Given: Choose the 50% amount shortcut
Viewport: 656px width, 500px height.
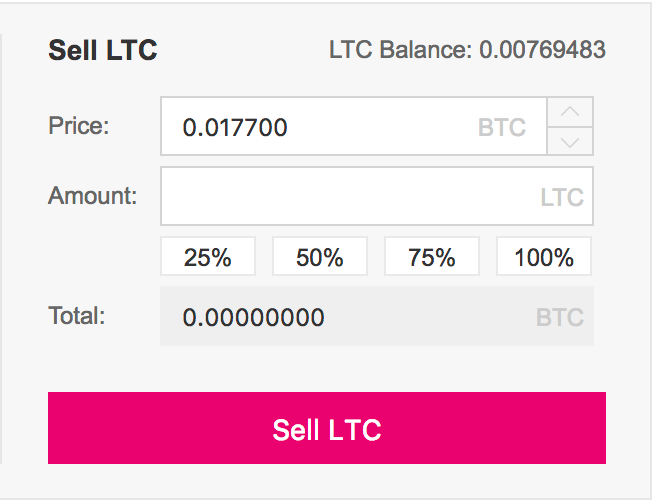Looking at the screenshot, I should [x=320, y=256].
